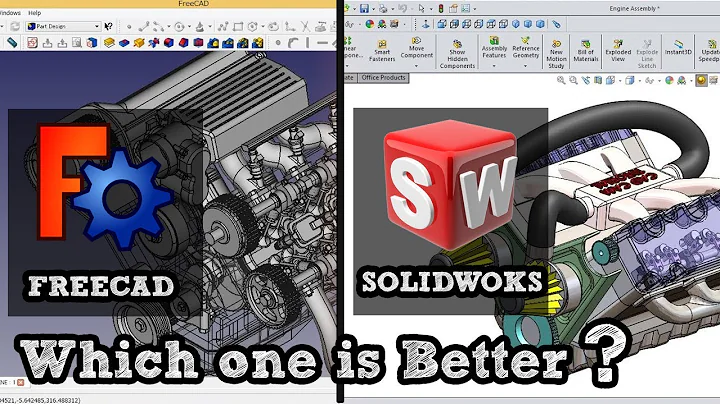Click FreeCAD Mirrored feature icon
Screen dimensions: 720x404
click(x=213, y=43)
